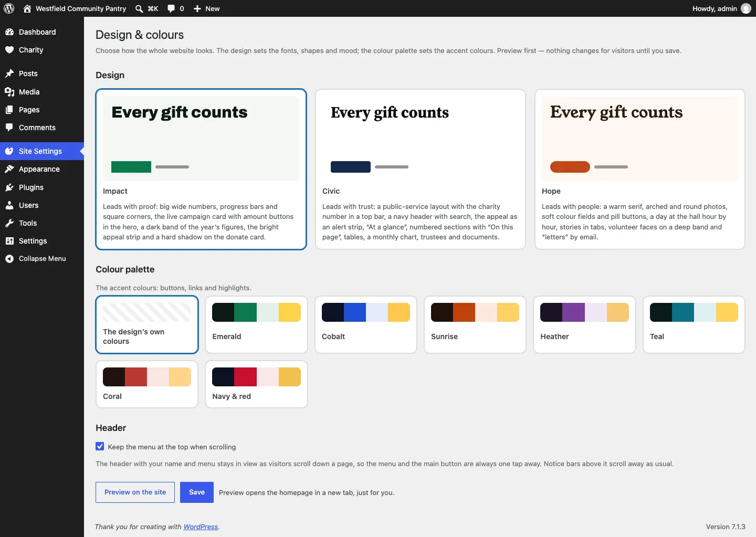Choose the Emerald colour palette
Image resolution: width=756 pixels, height=537 pixels.
(256, 324)
